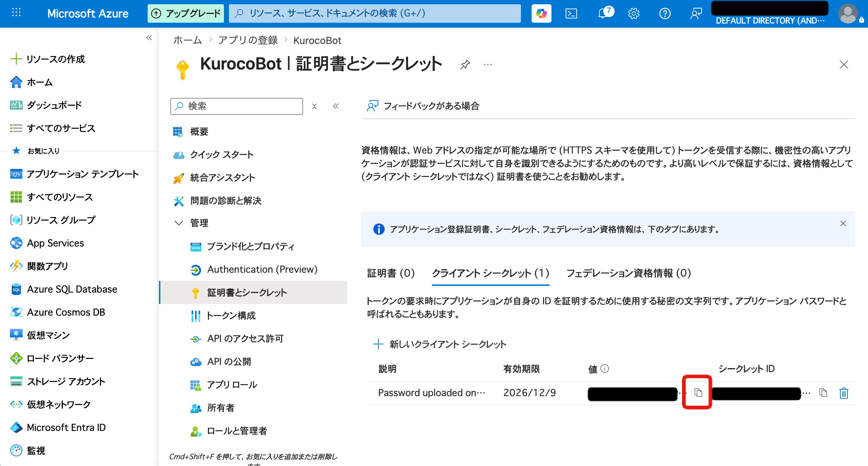The width and height of the screenshot is (868, 466).
Task: Delete the client secret with trash icon
Action: (844, 393)
